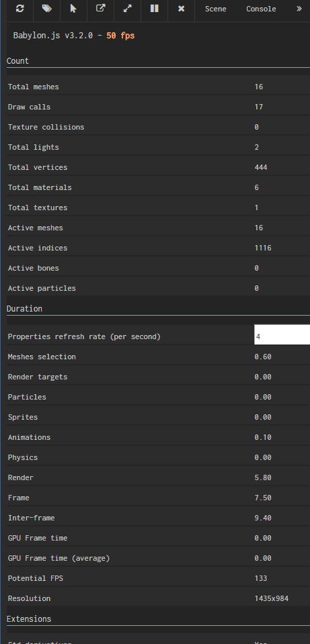Click the Inter-frame value 9.40

point(263,518)
